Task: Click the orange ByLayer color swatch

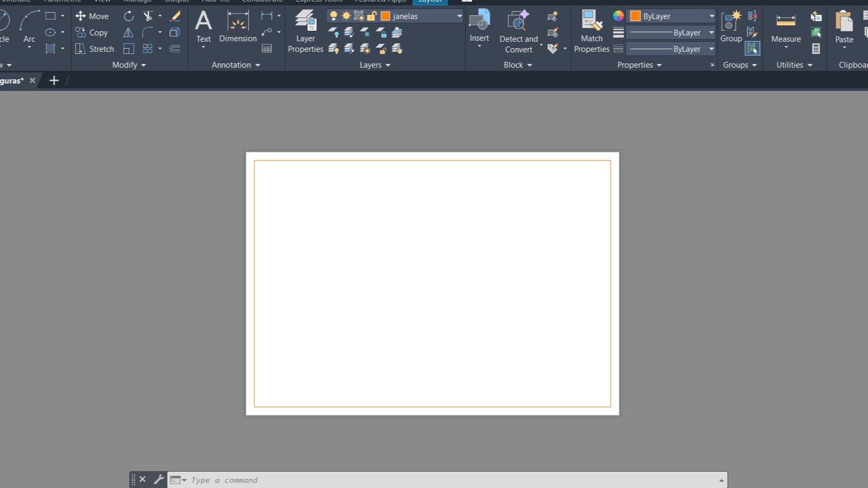Action: tap(635, 16)
